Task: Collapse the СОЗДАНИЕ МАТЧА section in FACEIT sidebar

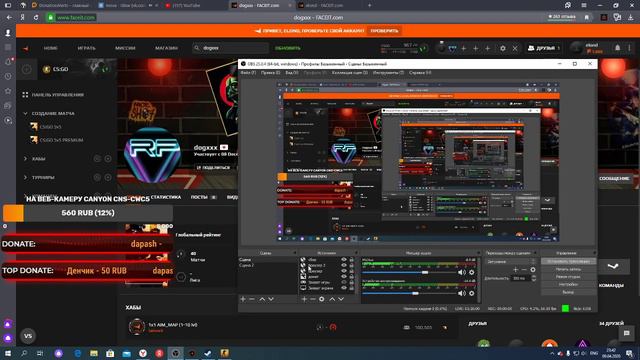Action: (26, 113)
